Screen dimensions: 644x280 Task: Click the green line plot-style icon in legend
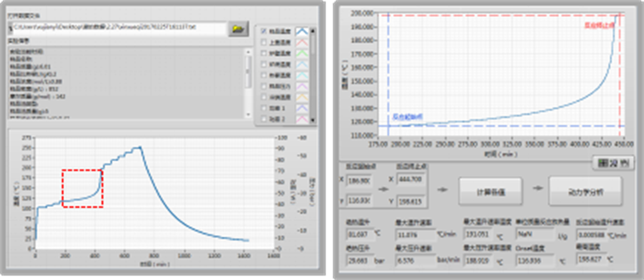(x=301, y=54)
